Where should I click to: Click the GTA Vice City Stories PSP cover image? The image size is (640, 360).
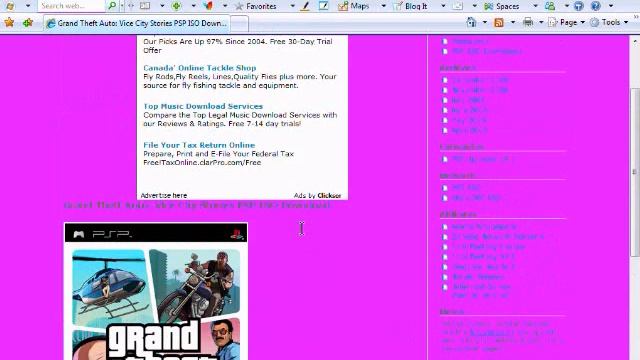(156, 291)
